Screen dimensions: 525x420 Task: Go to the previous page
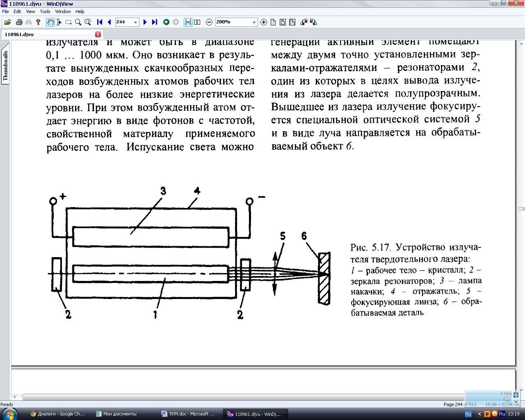[x=109, y=22]
